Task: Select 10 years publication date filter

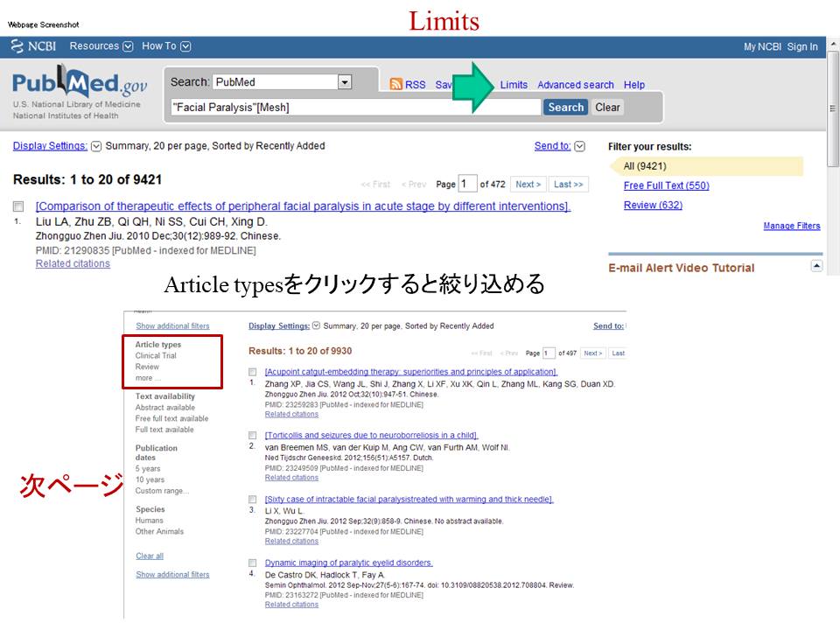Action: [x=150, y=480]
